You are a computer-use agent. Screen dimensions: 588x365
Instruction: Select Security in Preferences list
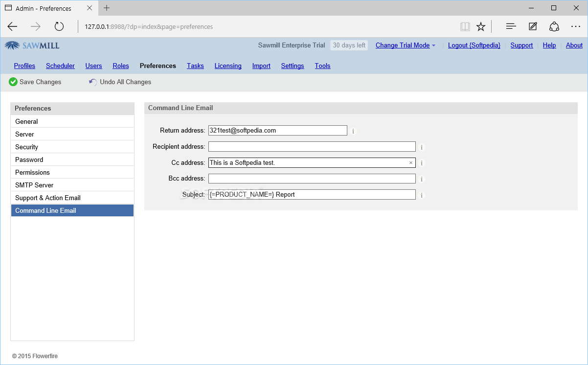(x=72, y=147)
